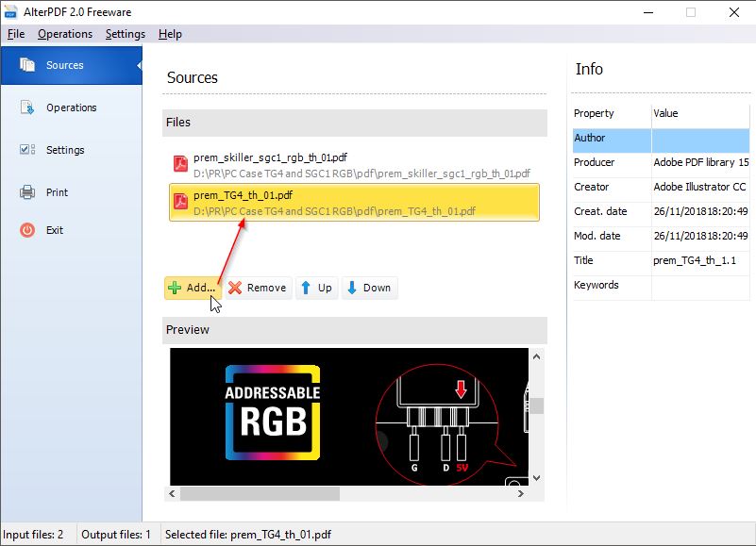Click the printer icon
756x546 pixels.
(27, 192)
